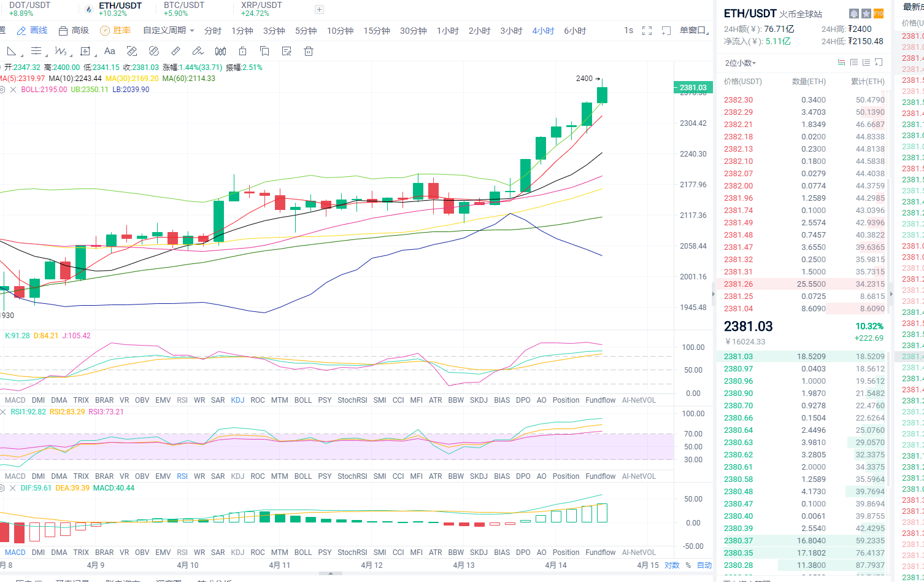Toggle auto scale (自动) on the chart

click(704, 565)
